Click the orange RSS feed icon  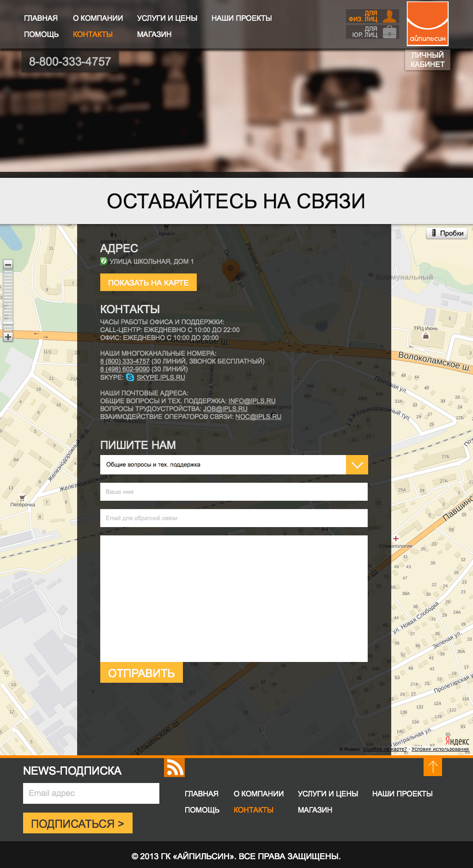click(x=174, y=767)
